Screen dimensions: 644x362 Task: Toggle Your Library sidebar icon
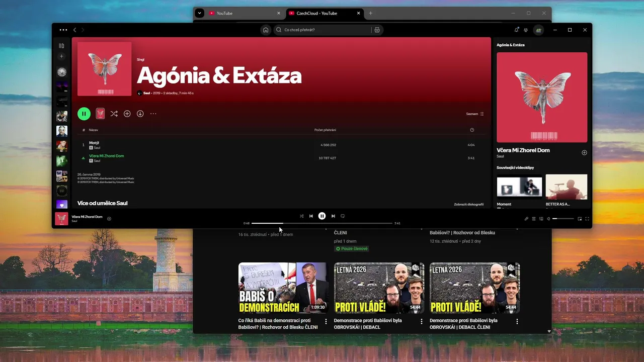(61, 46)
